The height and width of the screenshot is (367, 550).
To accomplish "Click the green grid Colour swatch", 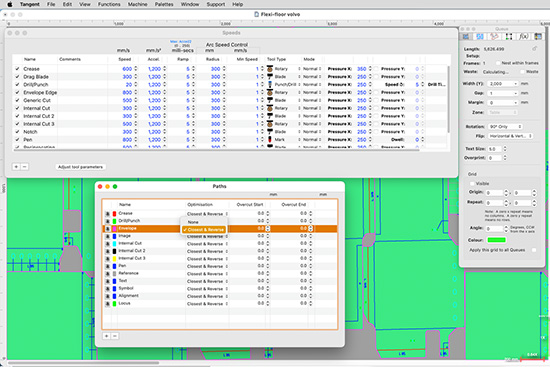I will tap(496, 240).
